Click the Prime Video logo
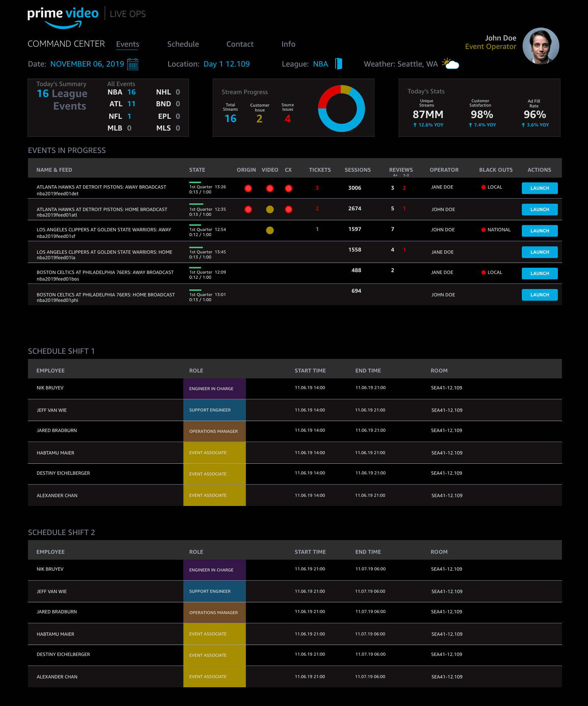Image resolution: width=588 pixels, height=706 pixels. point(63,17)
